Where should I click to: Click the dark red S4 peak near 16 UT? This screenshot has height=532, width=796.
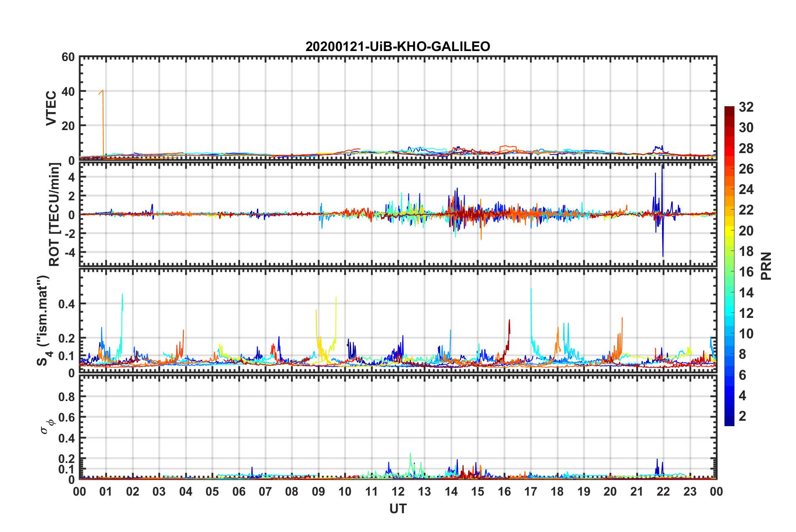(x=509, y=335)
